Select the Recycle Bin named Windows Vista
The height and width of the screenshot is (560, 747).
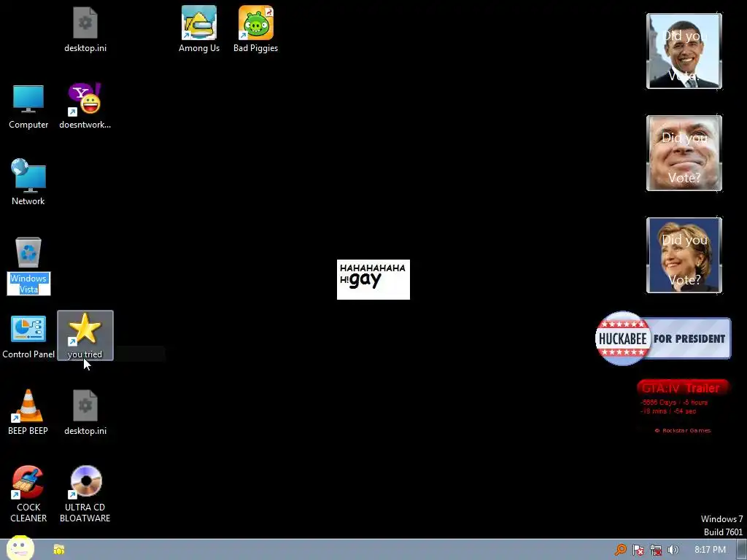coord(28,265)
